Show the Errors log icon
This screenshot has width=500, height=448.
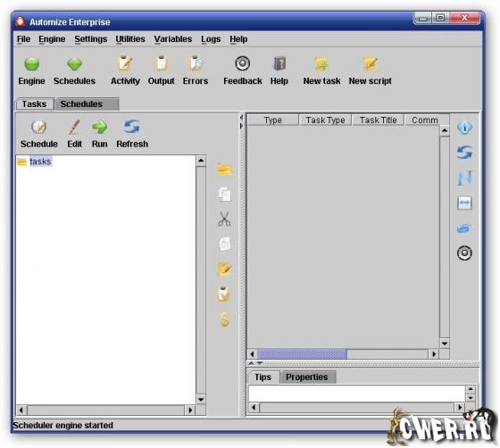tap(196, 63)
